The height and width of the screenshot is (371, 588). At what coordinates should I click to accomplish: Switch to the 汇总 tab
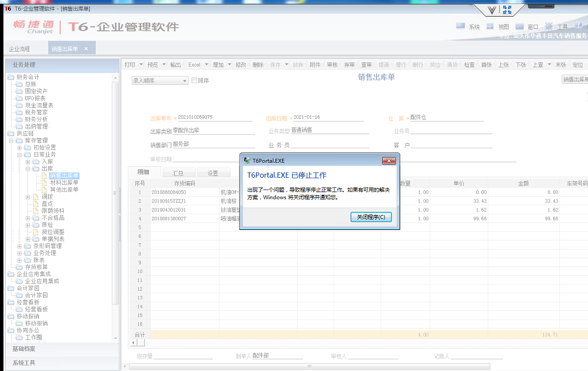coord(178,173)
